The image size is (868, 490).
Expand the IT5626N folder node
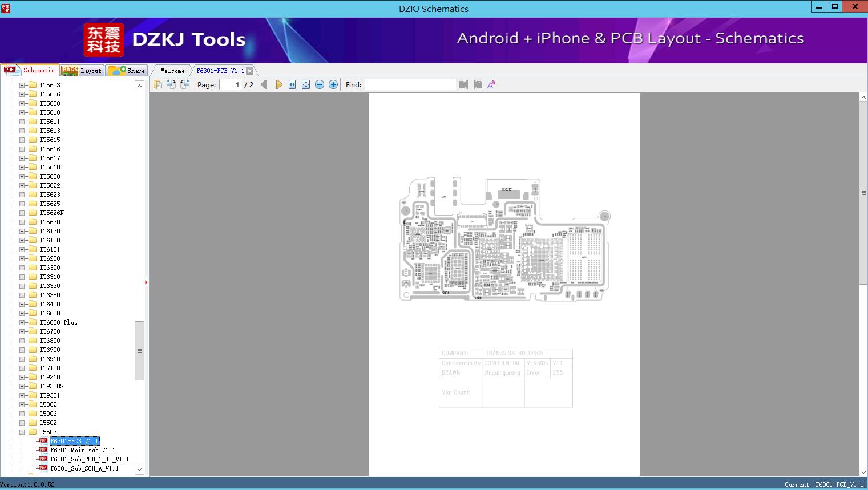tap(22, 213)
